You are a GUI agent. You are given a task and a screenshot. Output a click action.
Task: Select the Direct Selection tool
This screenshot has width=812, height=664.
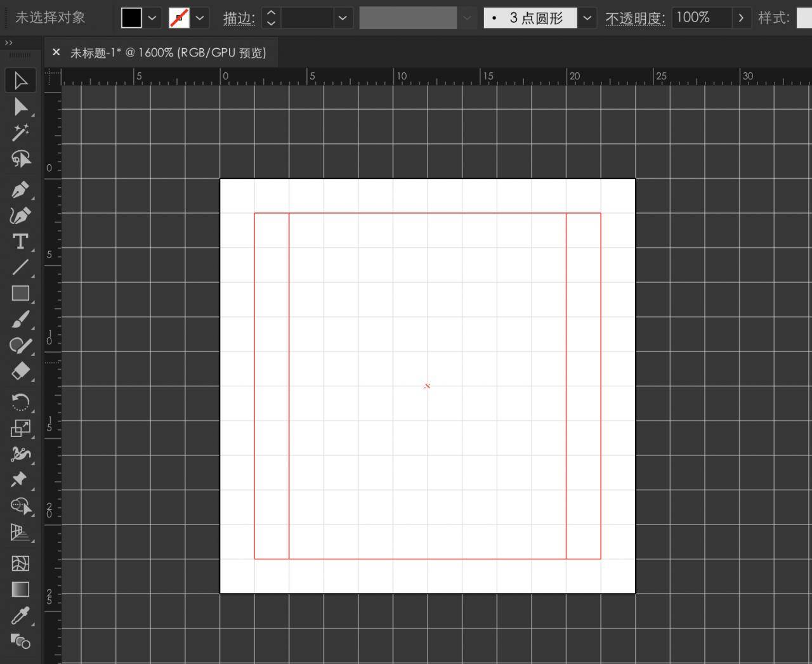point(20,107)
